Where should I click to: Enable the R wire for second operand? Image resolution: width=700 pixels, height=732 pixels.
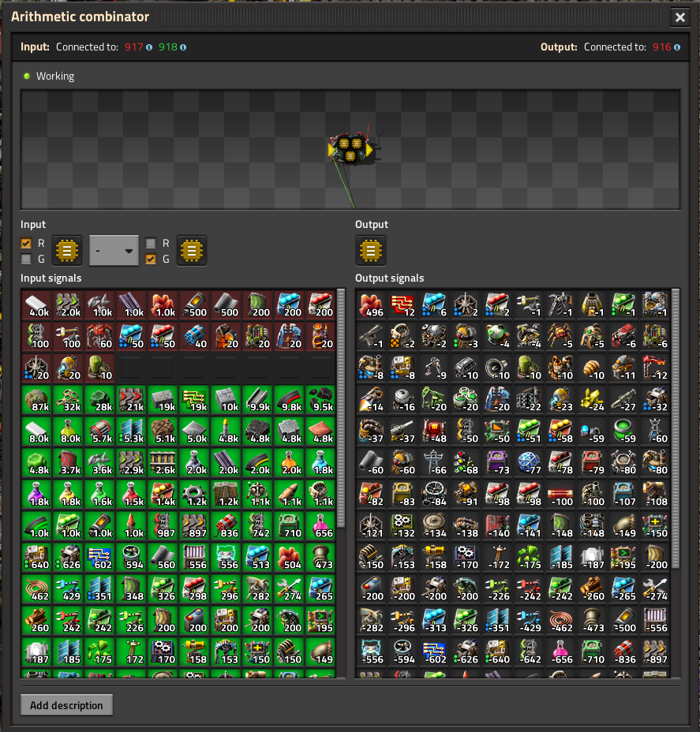click(x=152, y=244)
